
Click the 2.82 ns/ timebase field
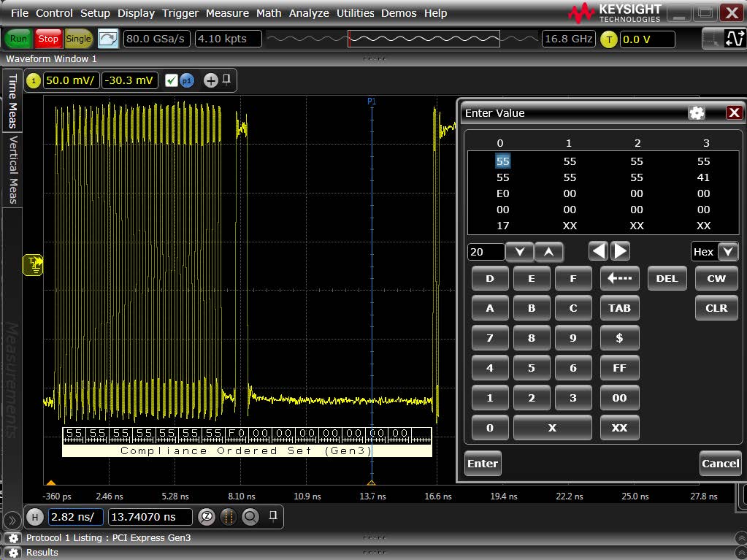click(x=76, y=517)
